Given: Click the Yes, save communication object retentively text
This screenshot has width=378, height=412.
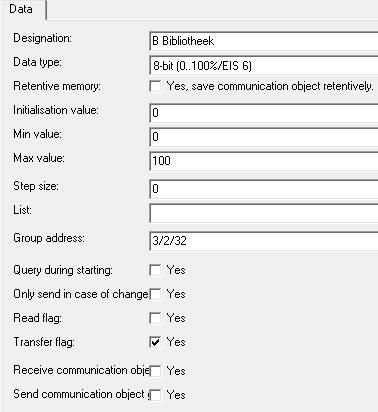Looking at the screenshot, I should click(x=270, y=86).
